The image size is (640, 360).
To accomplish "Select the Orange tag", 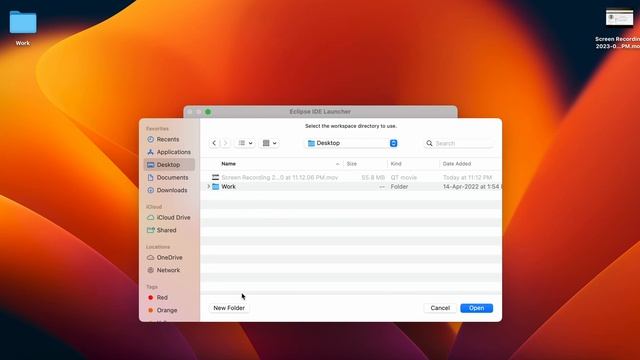I will pyautogui.click(x=167, y=310).
